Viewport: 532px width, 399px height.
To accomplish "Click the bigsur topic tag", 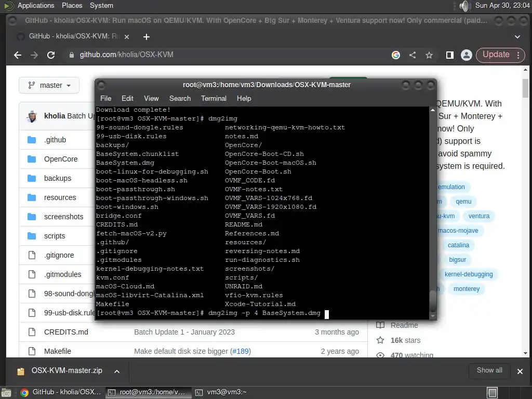I will coord(457,260).
